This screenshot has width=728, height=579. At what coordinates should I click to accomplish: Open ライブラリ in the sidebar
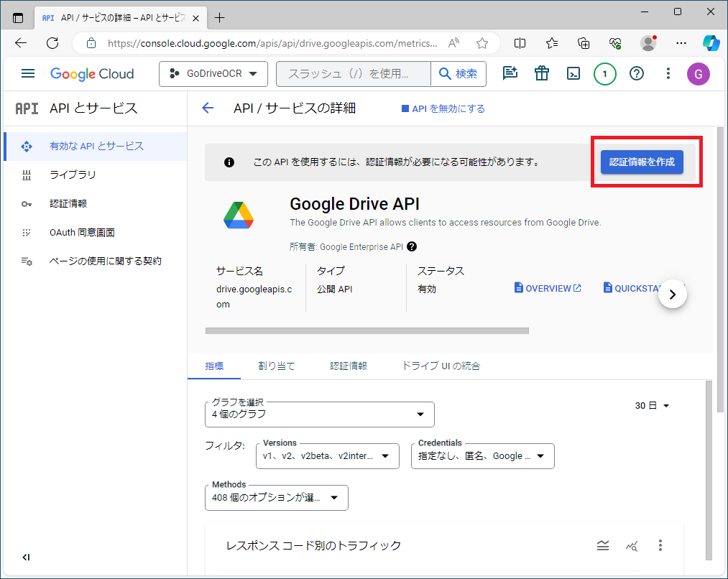coord(96,175)
